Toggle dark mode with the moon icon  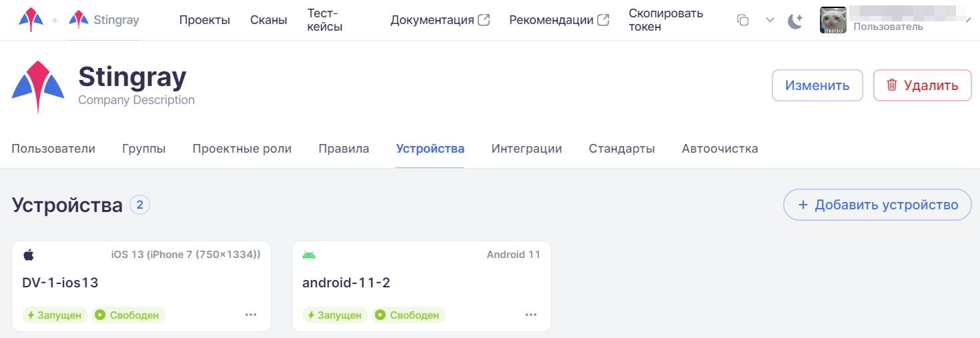tap(795, 21)
